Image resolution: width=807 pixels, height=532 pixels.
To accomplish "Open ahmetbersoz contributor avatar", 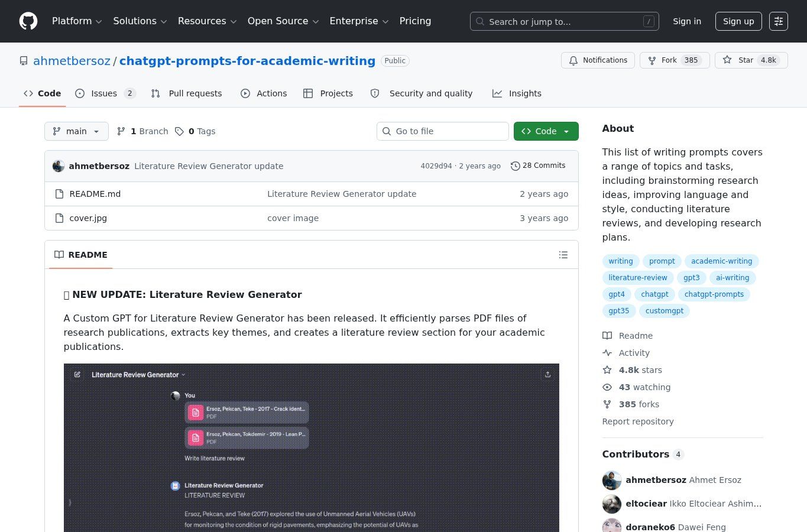I will tap(612, 480).
